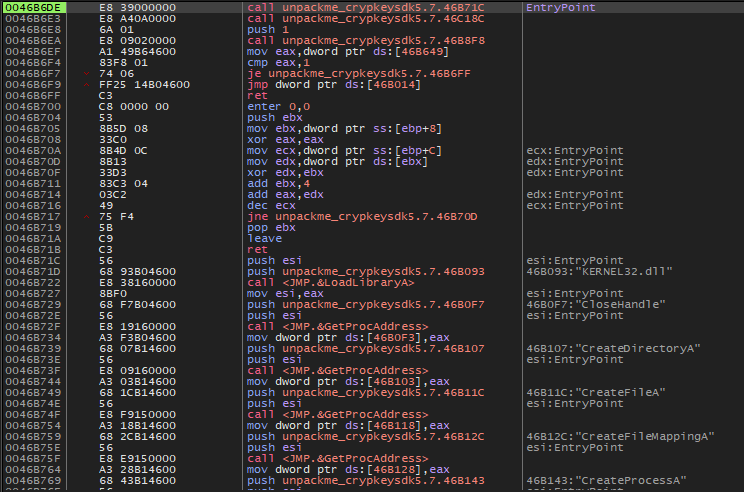The width and height of the screenshot is (744, 492).
Task: Select the pop ebx instruction
Action: (271, 227)
